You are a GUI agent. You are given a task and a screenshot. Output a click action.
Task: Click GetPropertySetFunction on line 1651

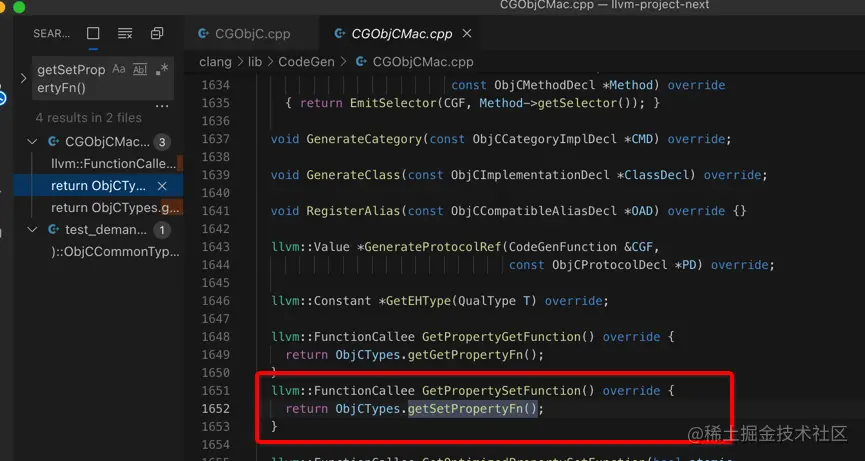coord(501,390)
